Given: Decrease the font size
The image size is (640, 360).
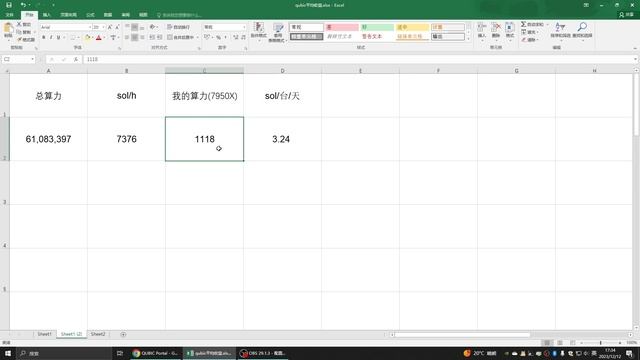Looking at the screenshot, I should click(117, 27).
